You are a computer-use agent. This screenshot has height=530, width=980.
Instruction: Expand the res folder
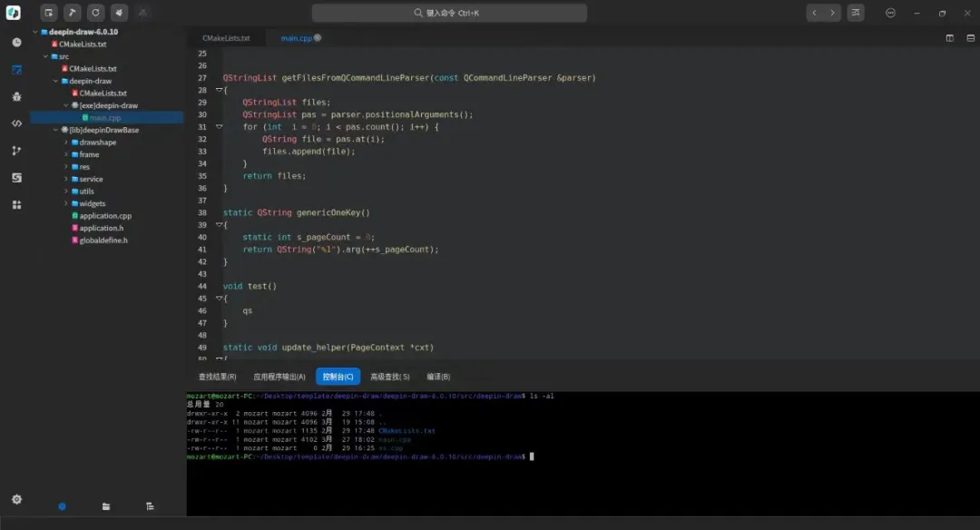coord(66,167)
